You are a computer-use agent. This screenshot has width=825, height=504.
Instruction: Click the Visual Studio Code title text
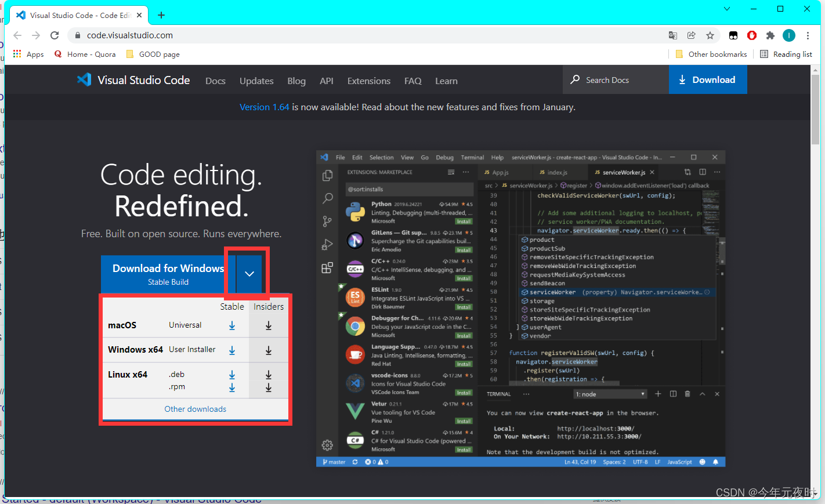[x=144, y=80]
